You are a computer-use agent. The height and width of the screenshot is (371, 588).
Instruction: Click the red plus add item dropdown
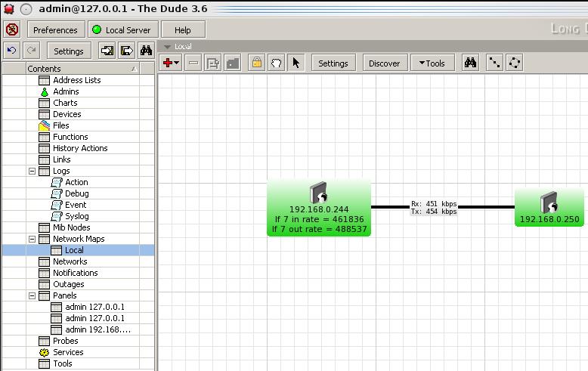pyautogui.click(x=171, y=63)
